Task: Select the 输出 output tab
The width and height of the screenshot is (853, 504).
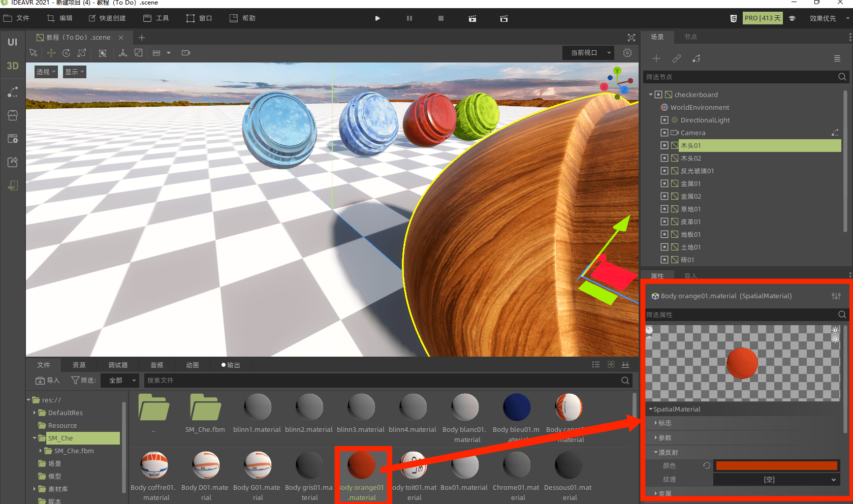Action: pos(231,365)
